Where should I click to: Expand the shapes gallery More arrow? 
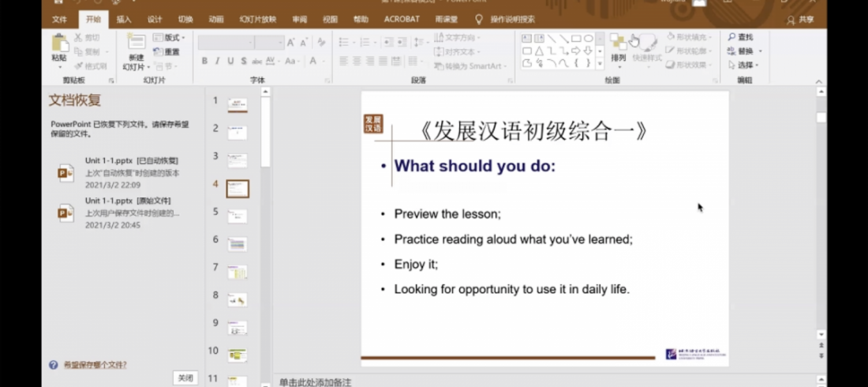pos(600,64)
